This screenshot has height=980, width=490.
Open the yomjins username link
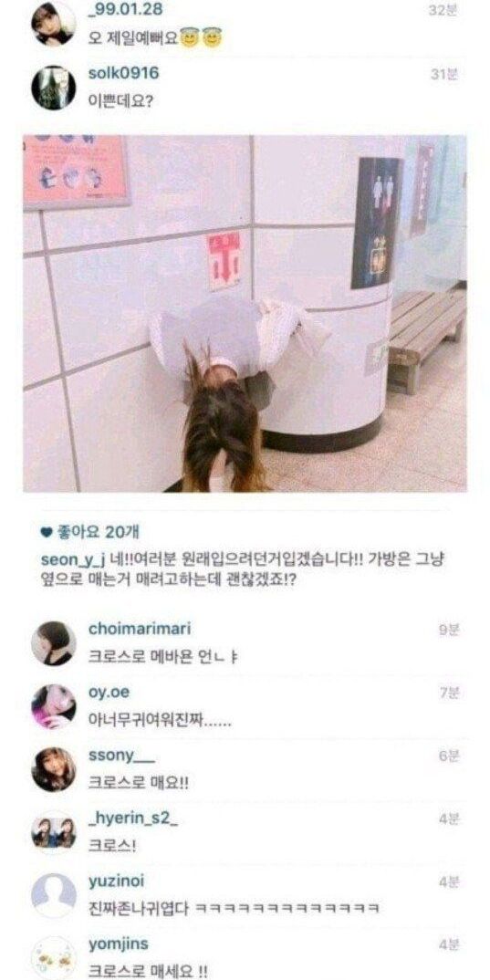point(119,945)
